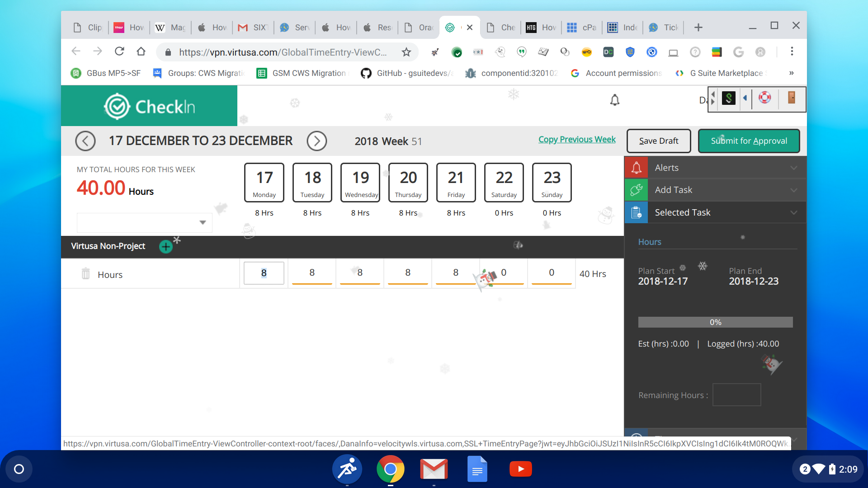Click the notification bell icon

[x=614, y=100]
